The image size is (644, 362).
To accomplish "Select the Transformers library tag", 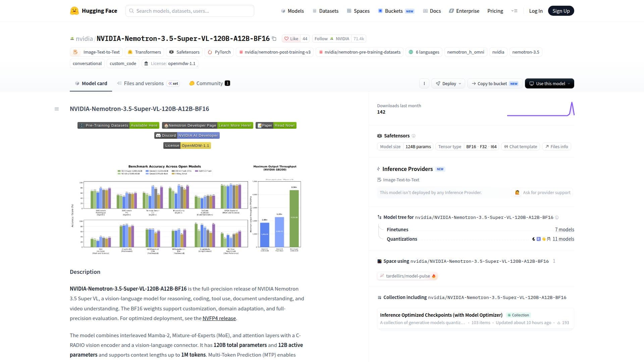I will pyautogui.click(x=145, y=52).
